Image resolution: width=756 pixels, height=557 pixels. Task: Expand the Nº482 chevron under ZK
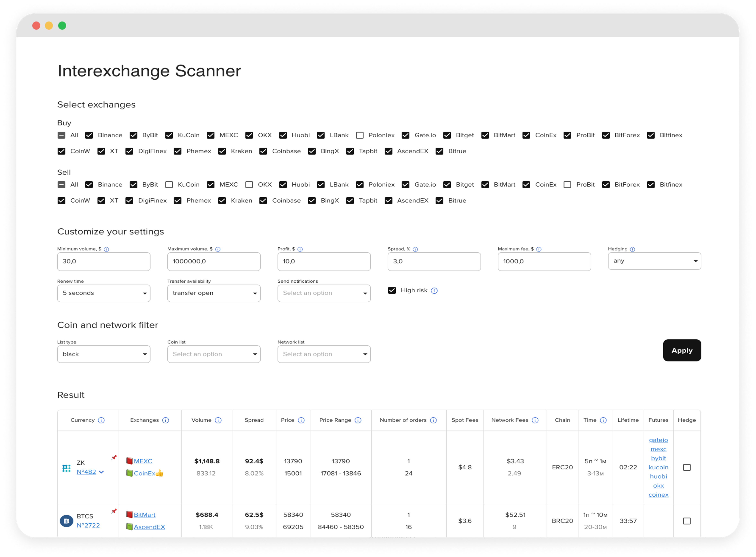[102, 472]
